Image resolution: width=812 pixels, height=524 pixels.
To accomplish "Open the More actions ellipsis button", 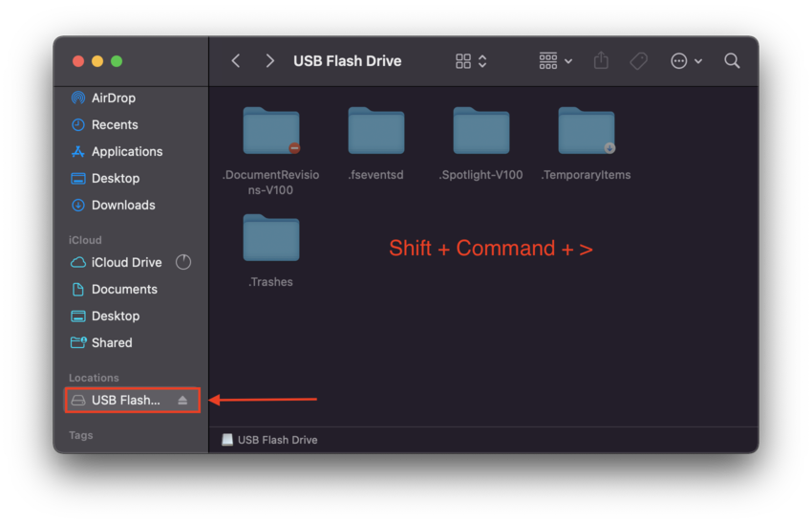I will click(x=678, y=61).
